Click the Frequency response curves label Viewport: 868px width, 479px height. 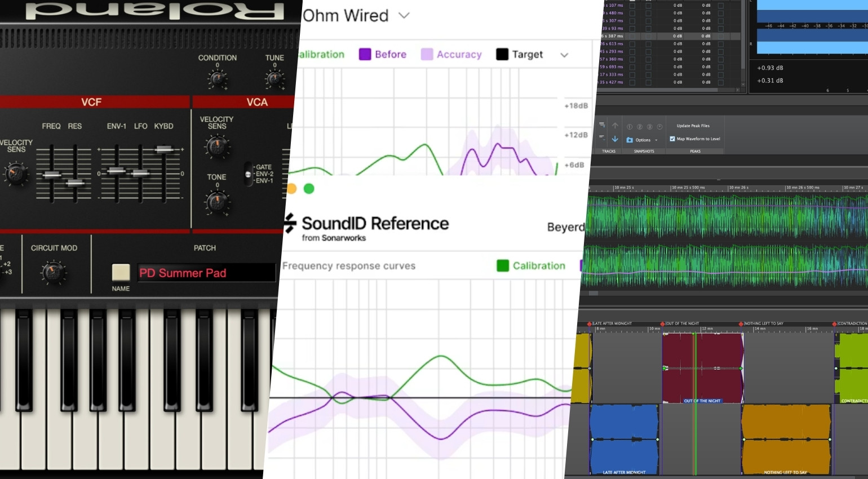tap(349, 266)
